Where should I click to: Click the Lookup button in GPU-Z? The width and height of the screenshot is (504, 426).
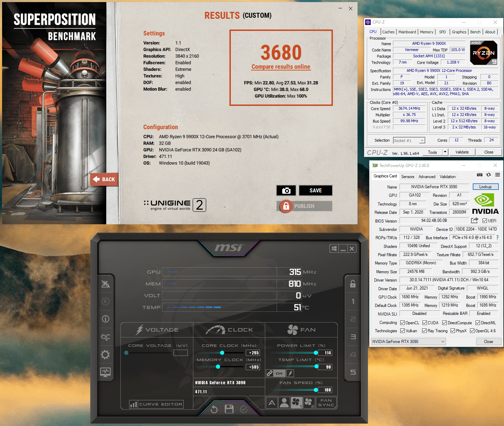tap(485, 187)
